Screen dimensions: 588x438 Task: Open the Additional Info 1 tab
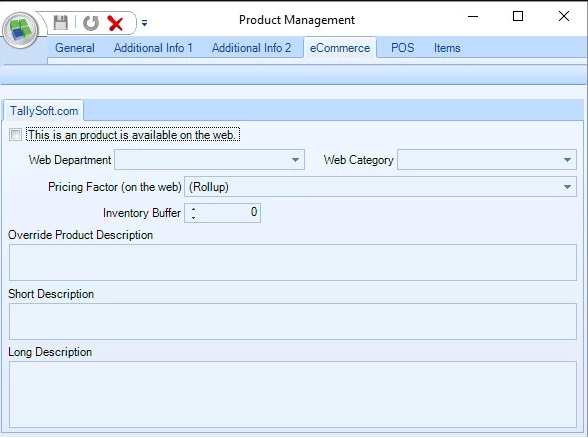click(x=153, y=48)
